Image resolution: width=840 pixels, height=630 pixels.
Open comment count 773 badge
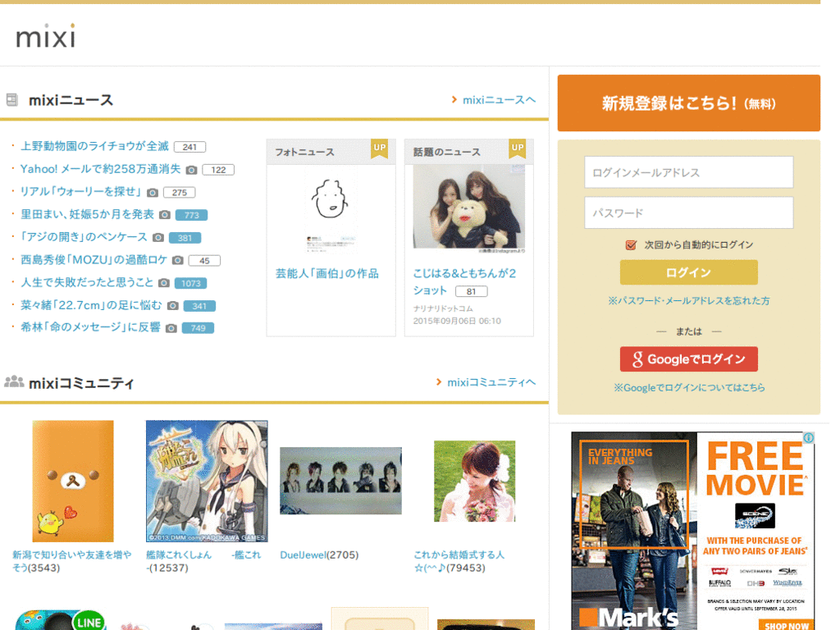click(x=192, y=215)
